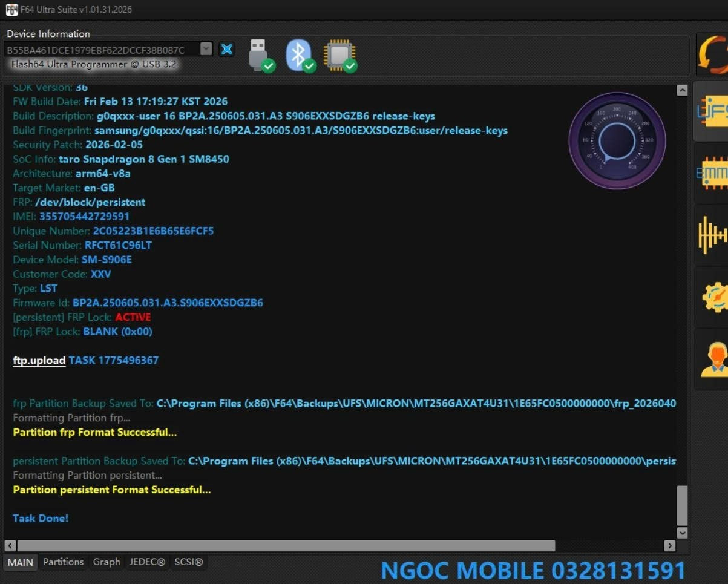728x584 pixels.
Task: Switch to the SCSI® tab
Action: pyautogui.click(x=189, y=562)
